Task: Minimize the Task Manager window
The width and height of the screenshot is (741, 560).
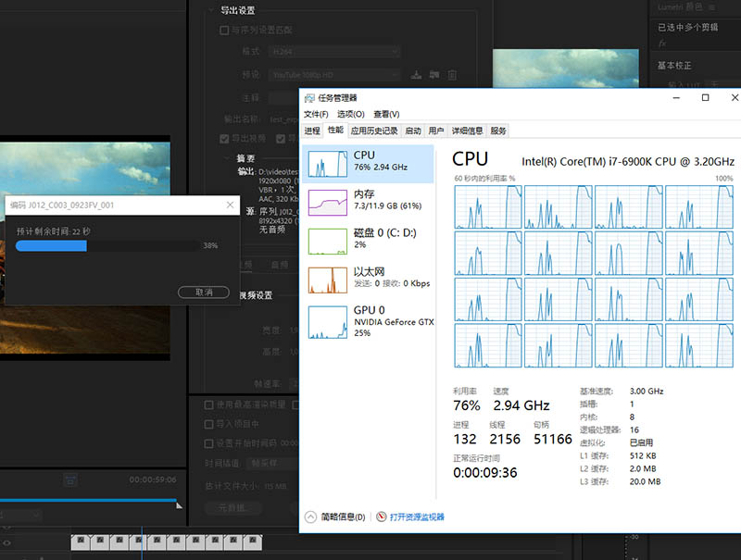Action: 676,98
